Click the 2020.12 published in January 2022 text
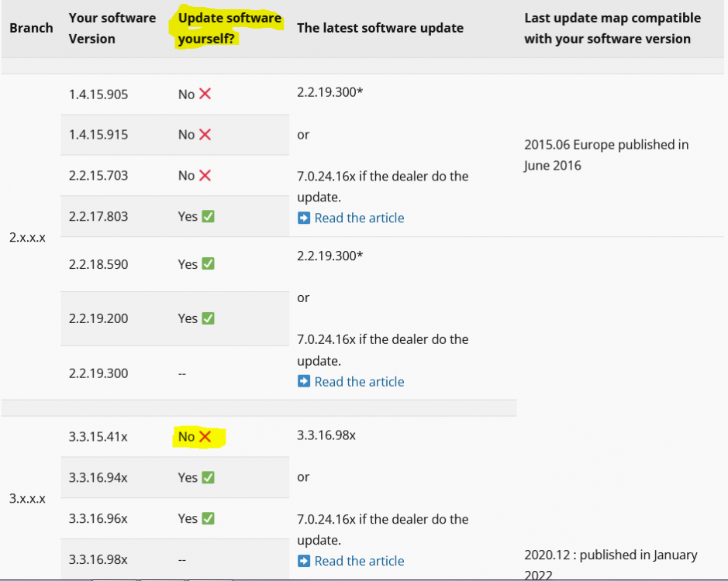The width and height of the screenshot is (728, 581). tap(610, 564)
